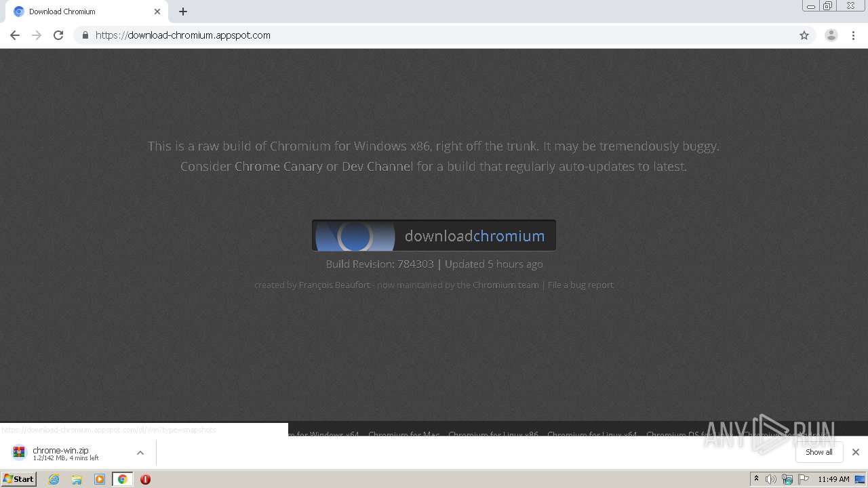Open a new browser tab
Viewport: 868px width, 488px height.
[x=183, y=12]
